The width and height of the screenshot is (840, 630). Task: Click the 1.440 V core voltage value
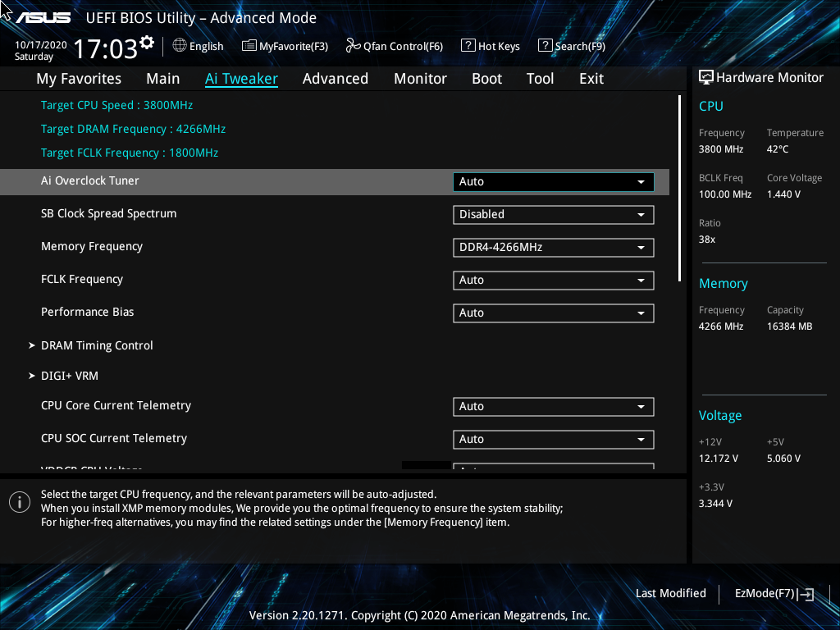tap(783, 194)
